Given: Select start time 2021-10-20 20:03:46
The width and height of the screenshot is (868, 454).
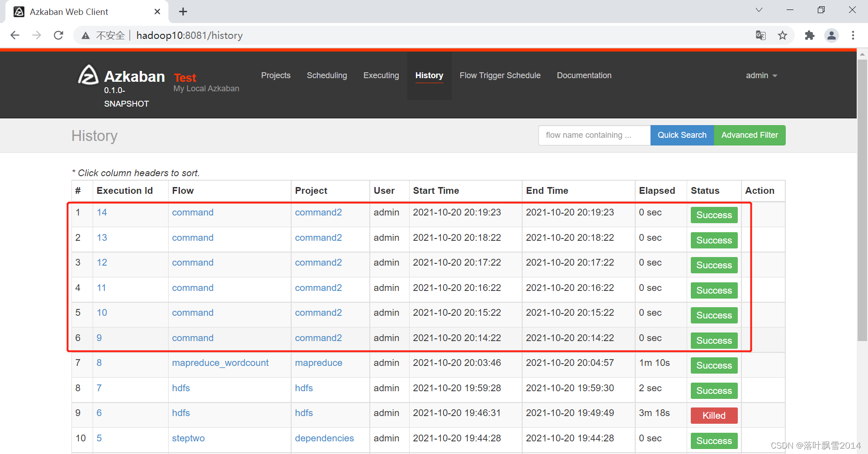Looking at the screenshot, I should [x=457, y=363].
